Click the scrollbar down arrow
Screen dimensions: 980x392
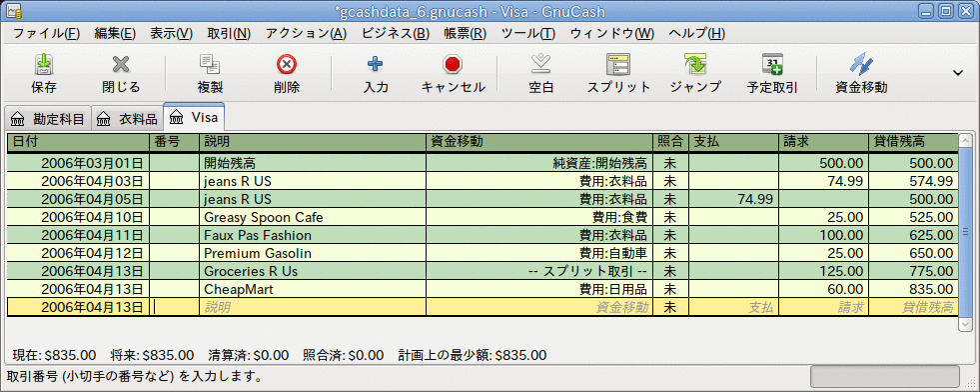pyautogui.click(x=966, y=325)
